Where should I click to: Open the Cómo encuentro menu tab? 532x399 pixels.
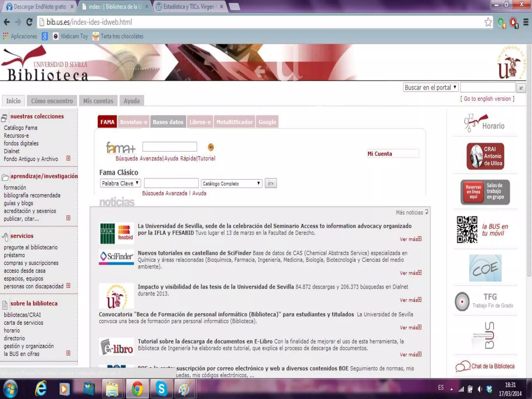(52, 101)
